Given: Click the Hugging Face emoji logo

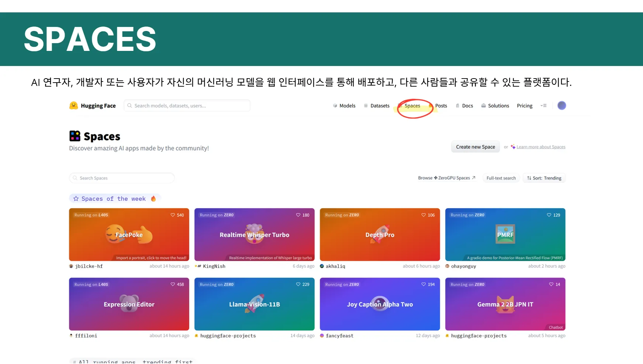Looking at the screenshot, I should [x=73, y=105].
